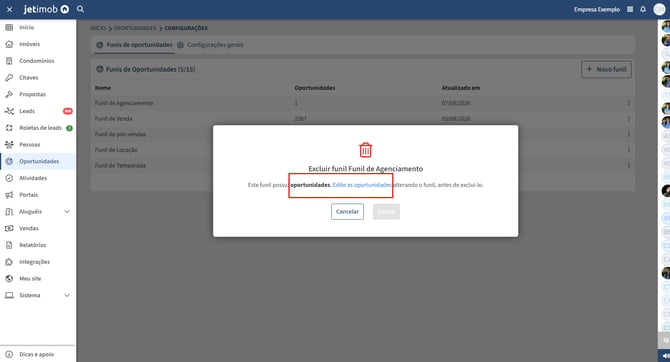Click the Chaves key icon

click(x=9, y=77)
